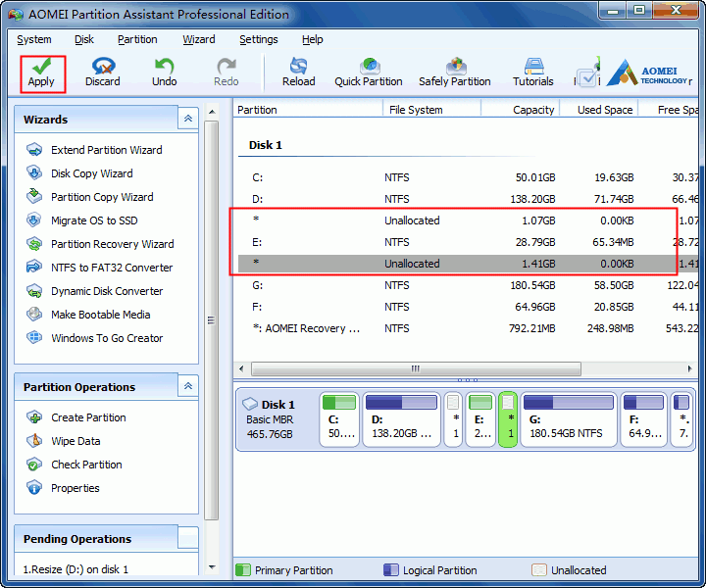The height and width of the screenshot is (588, 706).
Task: Click the Apply toolbar button
Action: pyautogui.click(x=41, y=73)
